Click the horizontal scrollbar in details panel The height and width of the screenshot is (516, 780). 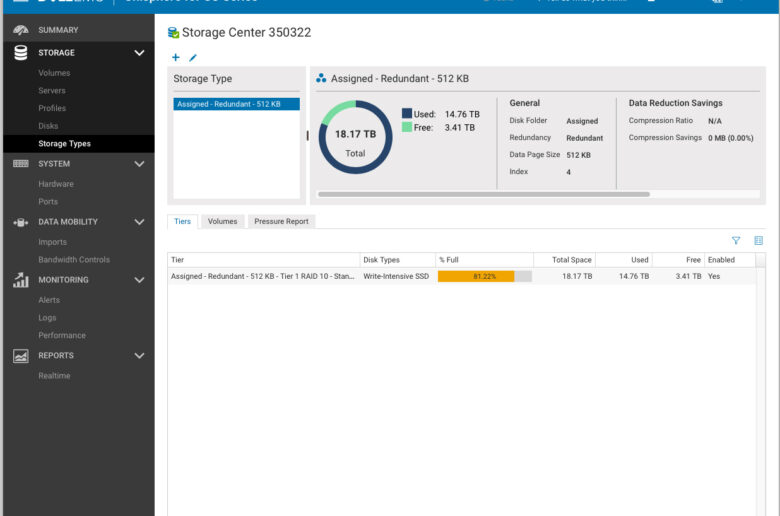[x=484, y=195]
